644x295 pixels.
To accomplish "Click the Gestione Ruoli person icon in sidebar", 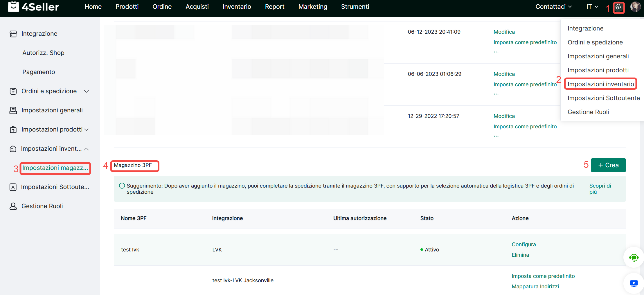I will tap(13, 206).
